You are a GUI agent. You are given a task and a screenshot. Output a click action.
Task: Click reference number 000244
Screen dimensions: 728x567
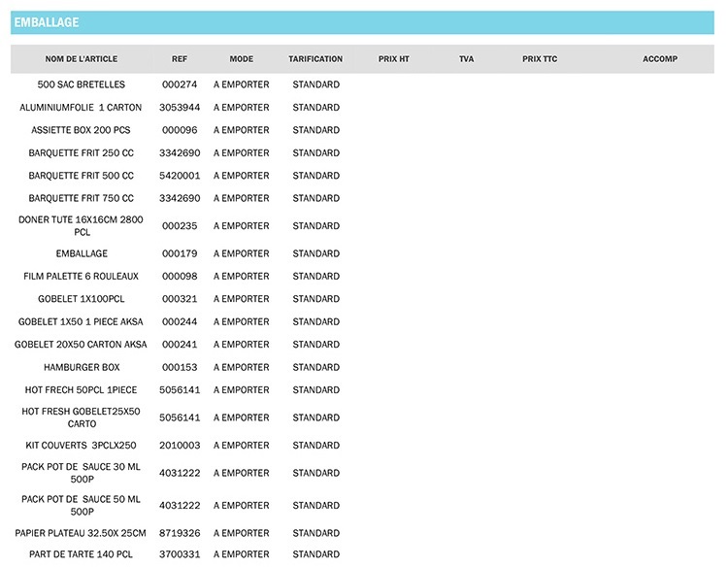coord(180,321)
